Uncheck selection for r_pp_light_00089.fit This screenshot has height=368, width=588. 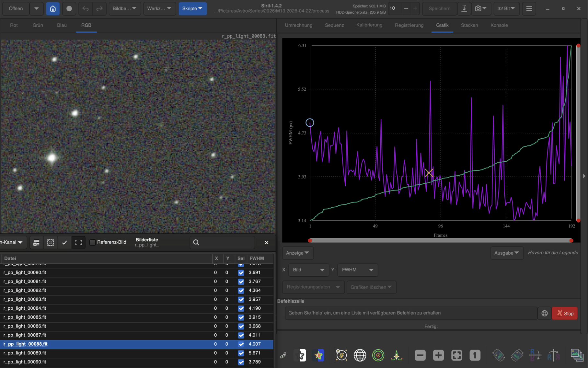pyautogui.click(x=241, y=353)
